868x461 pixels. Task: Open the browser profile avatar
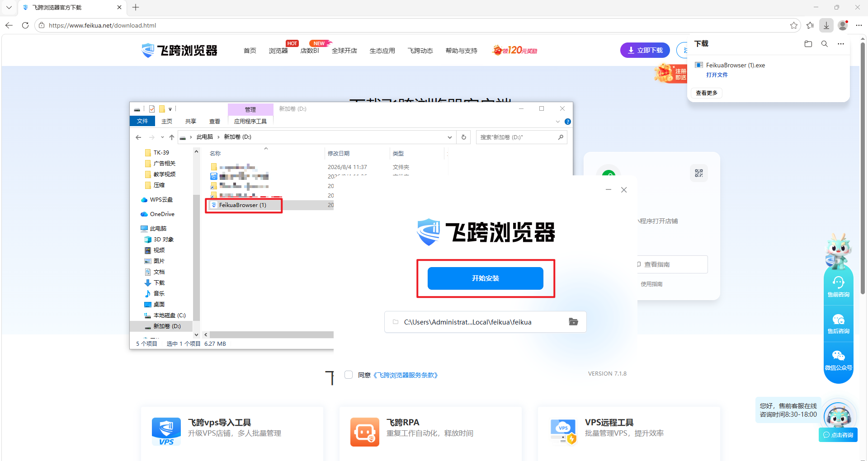(843, 25)
